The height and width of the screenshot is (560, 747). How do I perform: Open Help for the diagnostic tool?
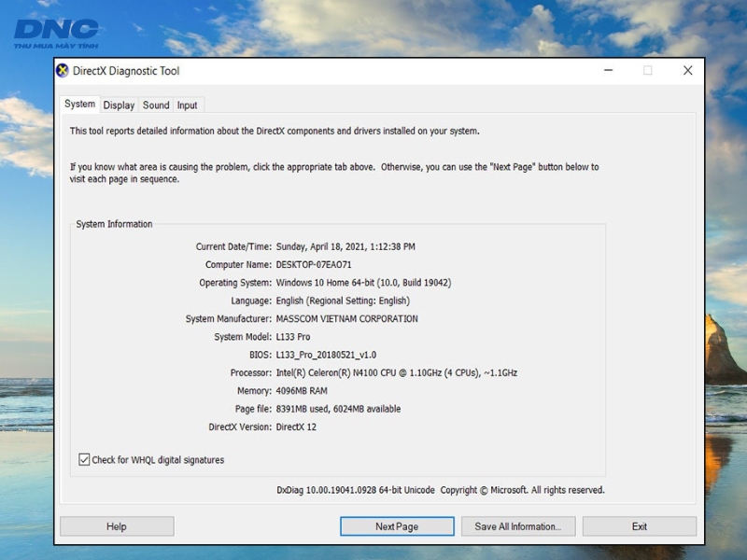(x=117, y=526)
